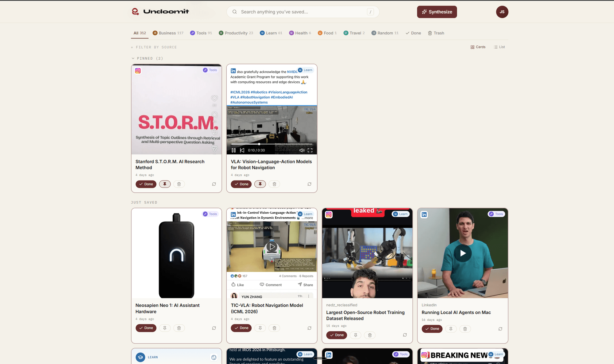Screen dimensions: 614x364
Task: Pin the Neosapien Neo 1 card
Action: coord(165,328)
